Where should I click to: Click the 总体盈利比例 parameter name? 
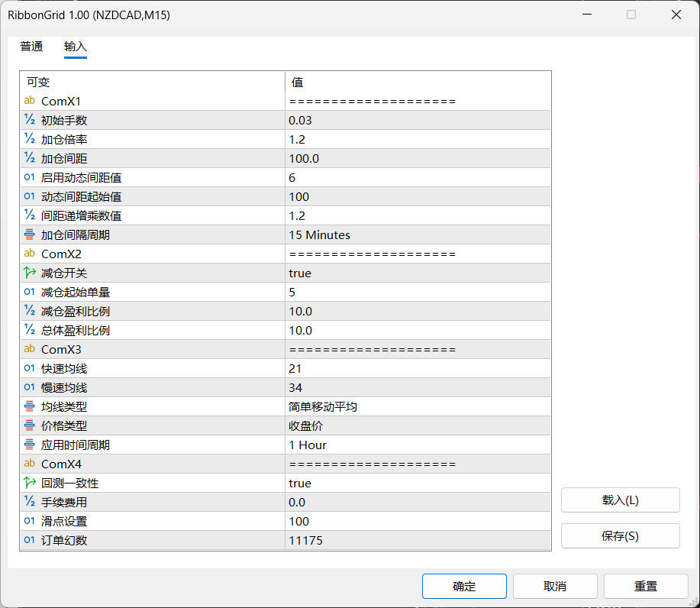(x=76, y=331)
